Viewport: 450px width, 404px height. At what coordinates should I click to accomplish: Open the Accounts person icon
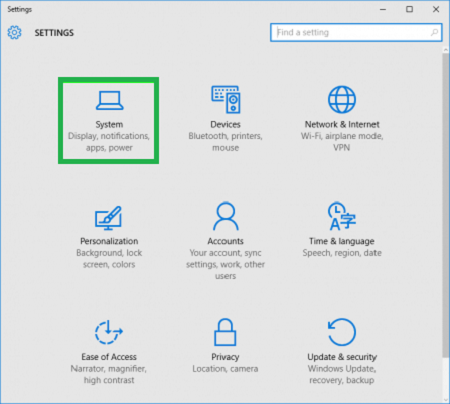coord(226,216)
